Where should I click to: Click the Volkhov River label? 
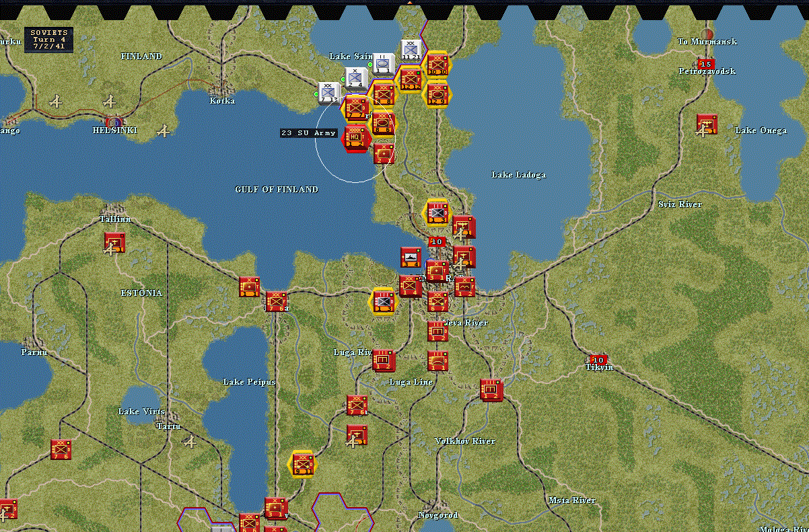pos(465,441)
